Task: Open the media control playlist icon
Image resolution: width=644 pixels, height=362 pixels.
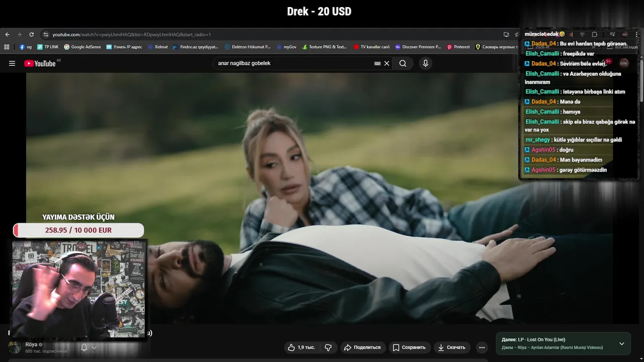Action: click(612, 35)
